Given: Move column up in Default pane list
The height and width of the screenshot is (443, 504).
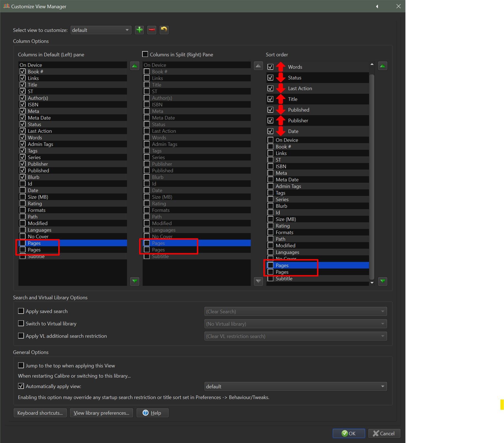Looking at the screenshot, I should (135, 66).
